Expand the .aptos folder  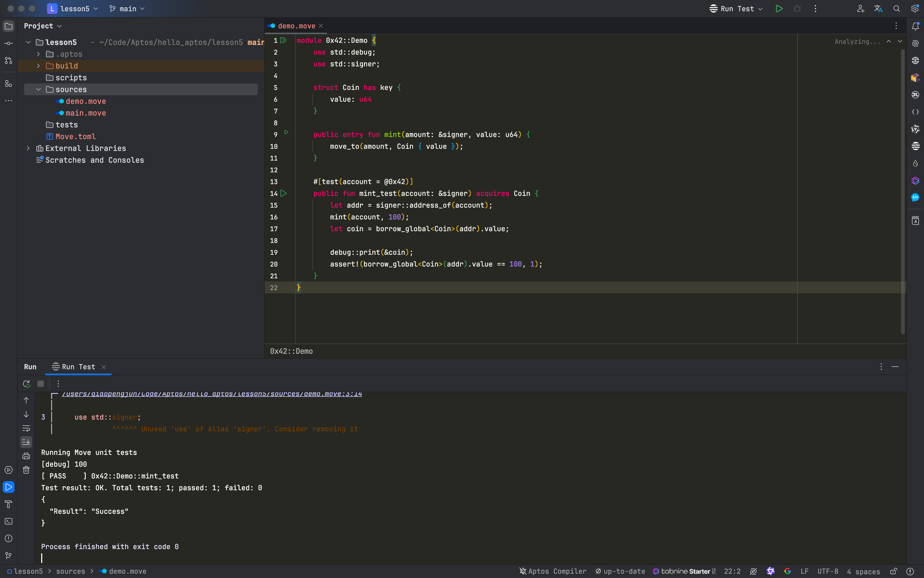[x=38, y=54]
